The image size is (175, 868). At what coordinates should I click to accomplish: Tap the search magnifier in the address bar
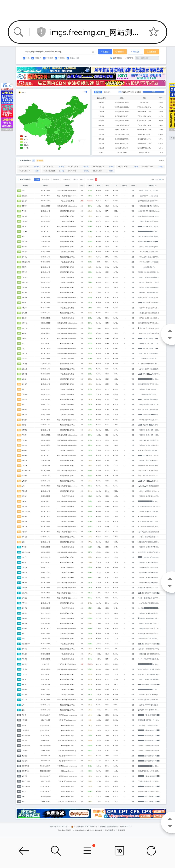tap(19, 32)
